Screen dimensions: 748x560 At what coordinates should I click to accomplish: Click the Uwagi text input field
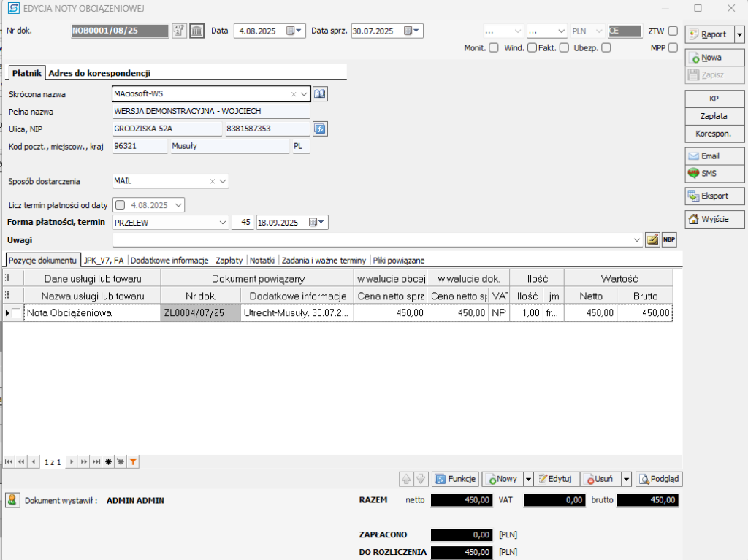(373, 240)
